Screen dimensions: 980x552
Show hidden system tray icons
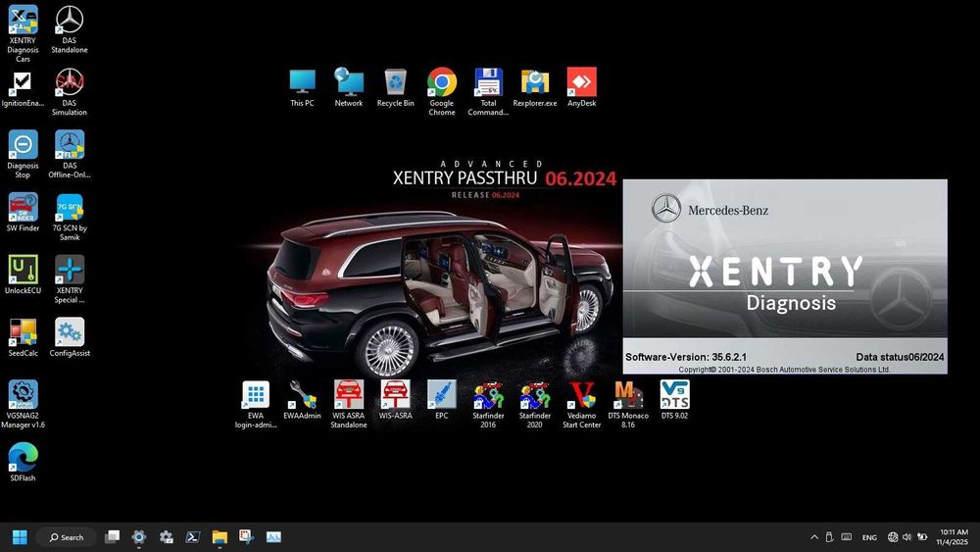(x=814, y=537)
